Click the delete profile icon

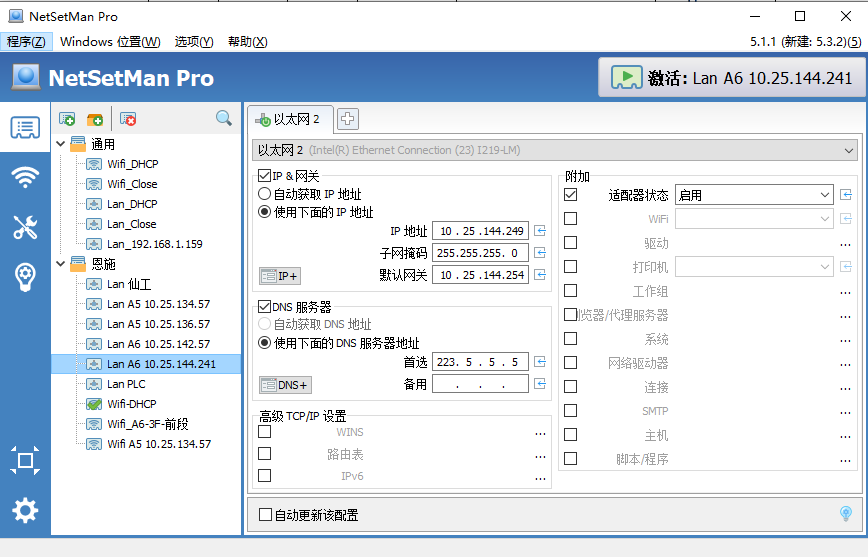tap(127, 119)
